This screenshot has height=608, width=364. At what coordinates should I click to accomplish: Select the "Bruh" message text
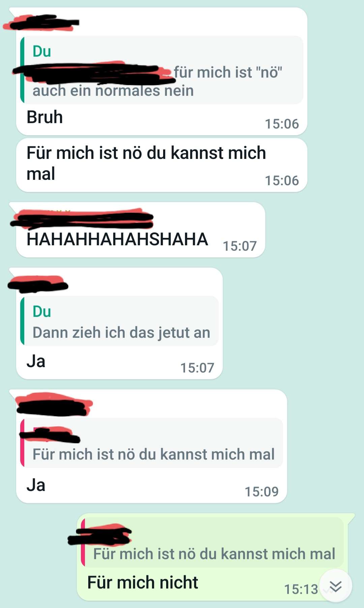click(44, 117)
